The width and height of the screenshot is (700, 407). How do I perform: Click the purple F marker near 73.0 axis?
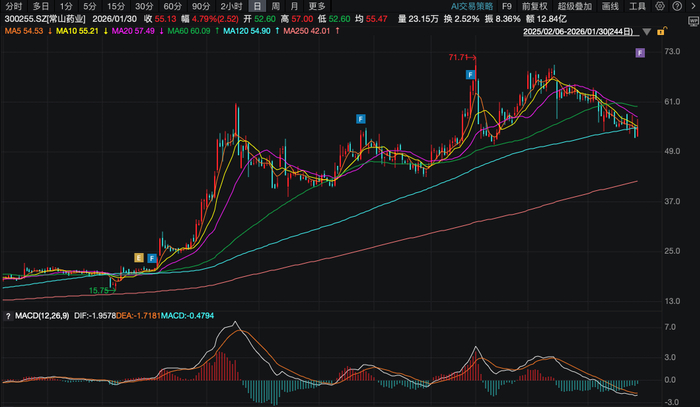point(640,53)
